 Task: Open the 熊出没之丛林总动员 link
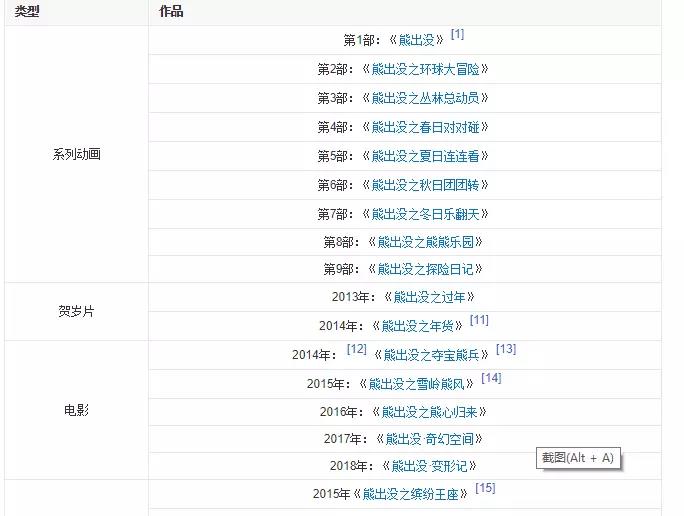[x=431, y=99]
